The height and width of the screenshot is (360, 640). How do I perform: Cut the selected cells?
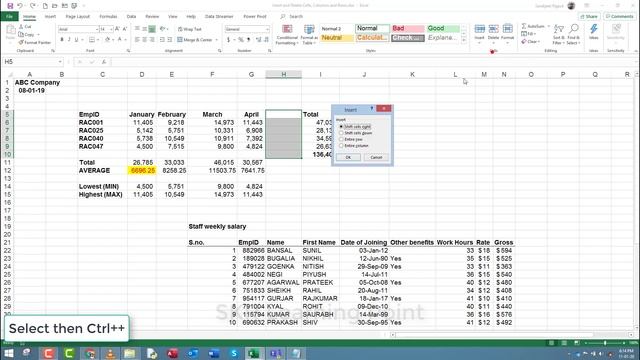click(x=25, y=27)
